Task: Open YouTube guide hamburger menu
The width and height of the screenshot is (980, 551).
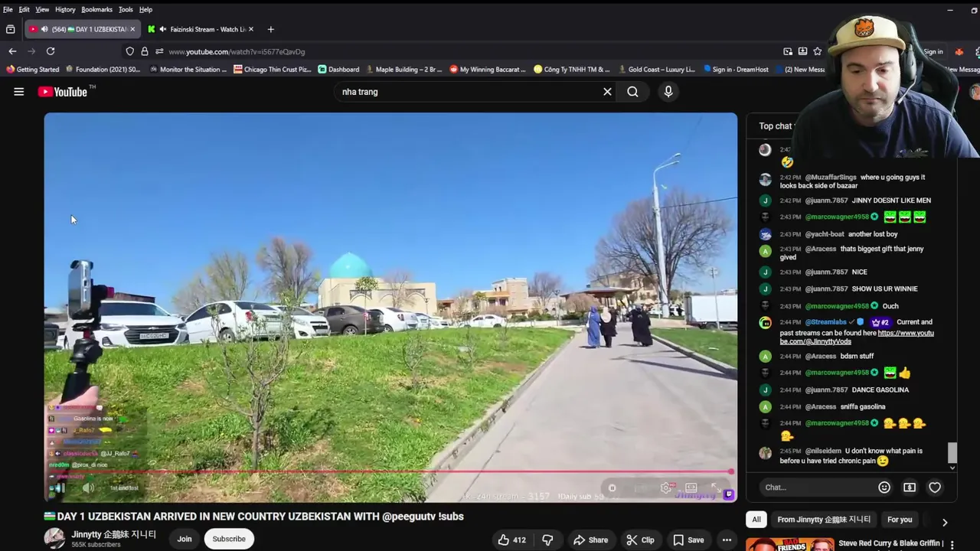Action: 18,92
